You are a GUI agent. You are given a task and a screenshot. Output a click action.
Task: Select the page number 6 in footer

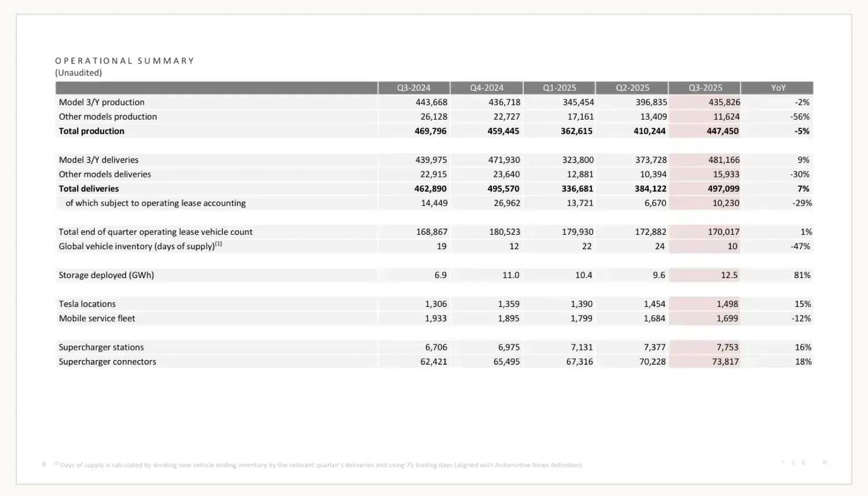click(x=44, y=464)
